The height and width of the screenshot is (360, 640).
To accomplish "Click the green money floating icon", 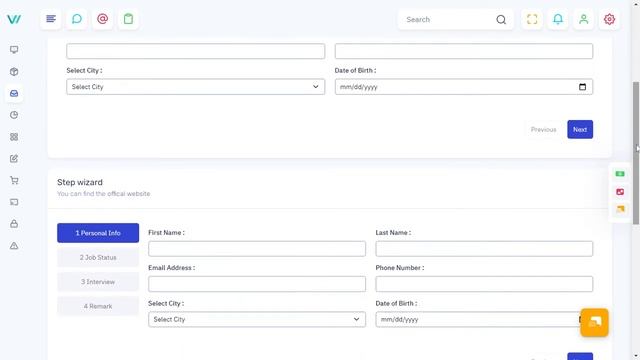I will point(620,174).
